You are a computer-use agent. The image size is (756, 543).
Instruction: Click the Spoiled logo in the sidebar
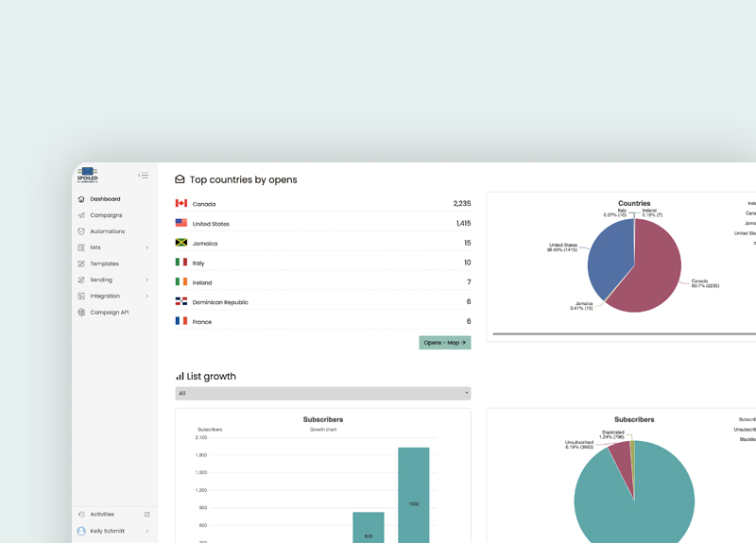coord(87,176)
